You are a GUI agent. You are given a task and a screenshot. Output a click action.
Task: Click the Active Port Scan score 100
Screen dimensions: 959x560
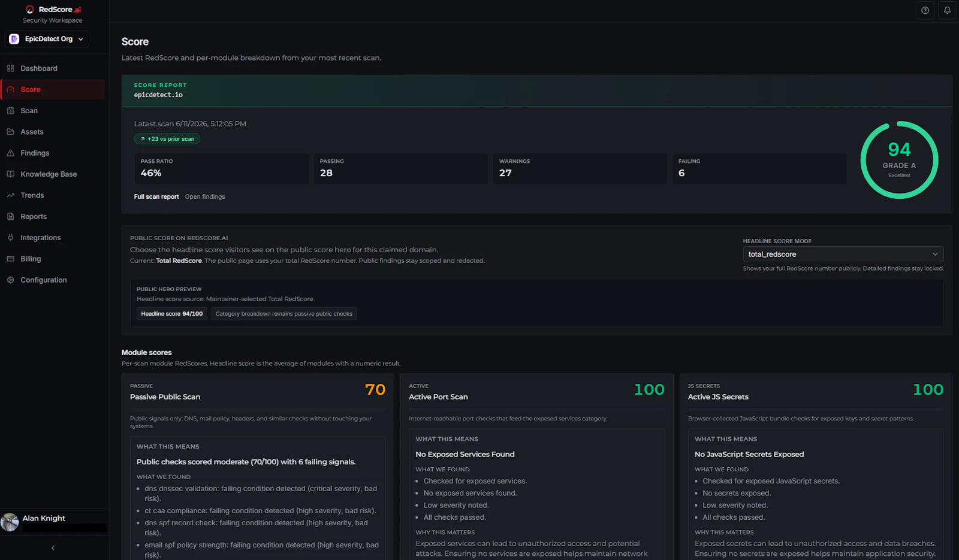click(x=649, y=390)
